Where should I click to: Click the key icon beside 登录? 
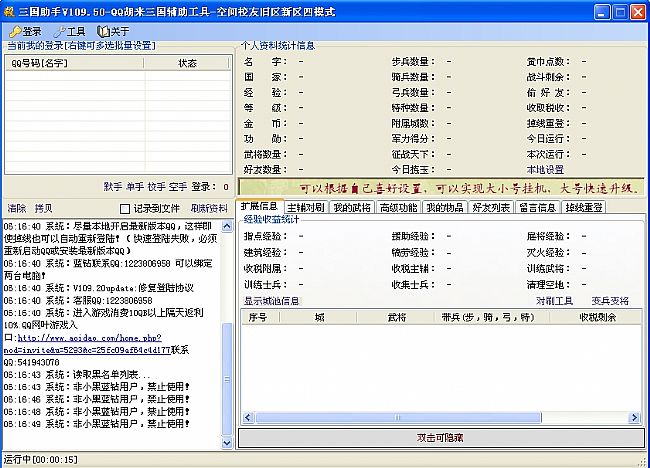point(15,32)
